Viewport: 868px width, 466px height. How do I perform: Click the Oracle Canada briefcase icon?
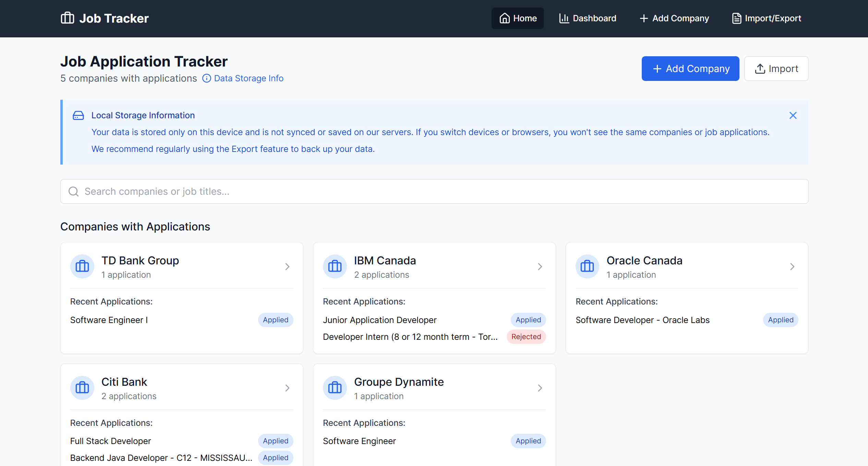click(x=587, y=266)
